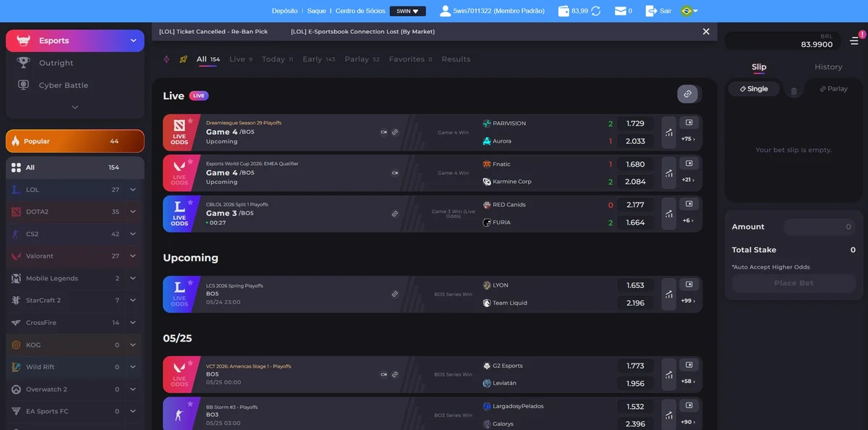Open video player icon for LYON match
The height and width of the screenshot is (430, 868).
click(689, 284)
